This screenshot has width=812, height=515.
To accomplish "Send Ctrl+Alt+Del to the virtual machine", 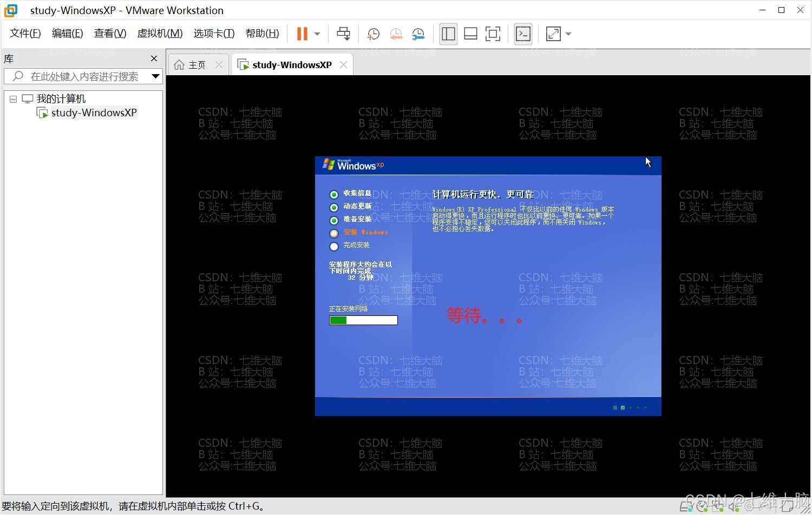I will pos(343,34).
